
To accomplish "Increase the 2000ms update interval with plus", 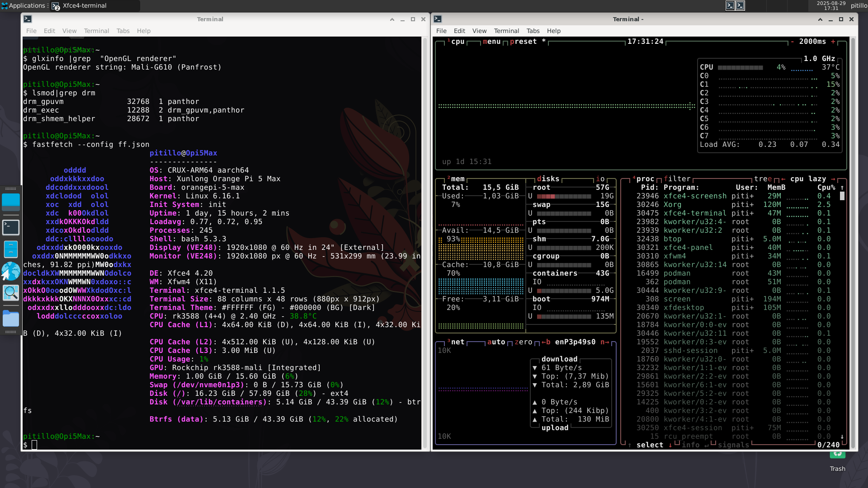I will coord(833,41).
